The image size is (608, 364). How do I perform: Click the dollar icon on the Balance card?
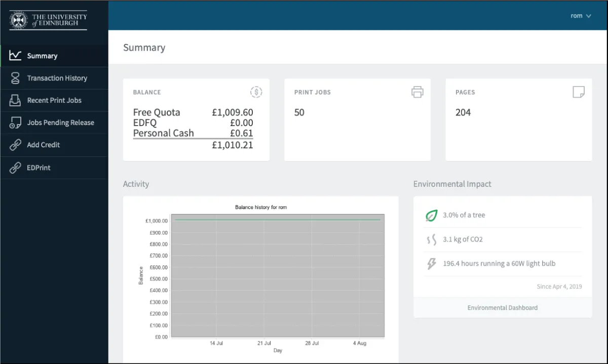[x=256, y=92]
